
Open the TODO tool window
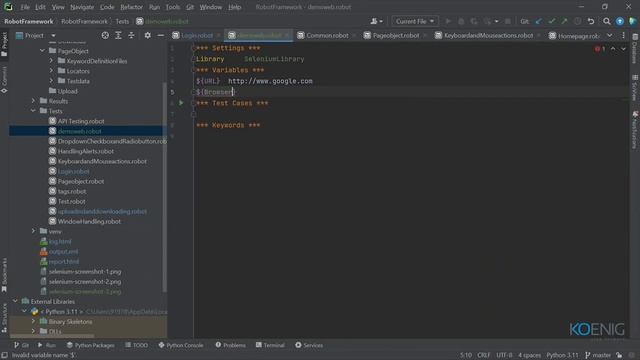point(136,345)
